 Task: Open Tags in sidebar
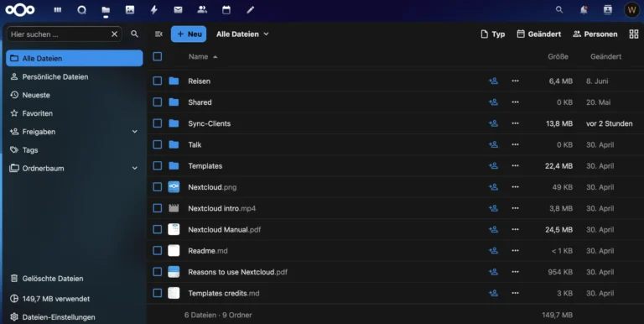[x=75, y=150]
